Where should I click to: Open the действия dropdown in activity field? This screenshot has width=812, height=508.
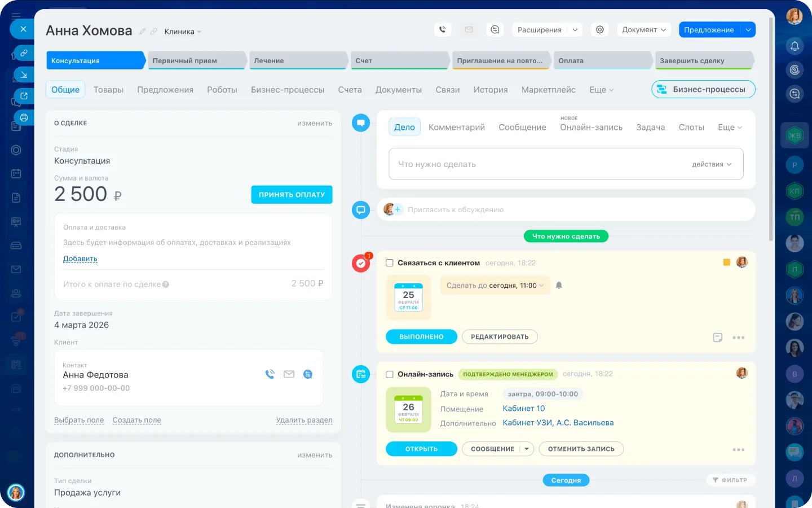712,164
